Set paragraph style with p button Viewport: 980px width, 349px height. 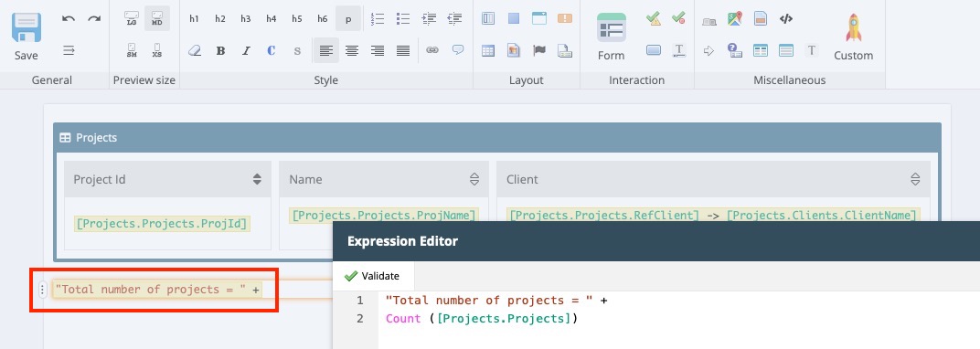[348, 19]
